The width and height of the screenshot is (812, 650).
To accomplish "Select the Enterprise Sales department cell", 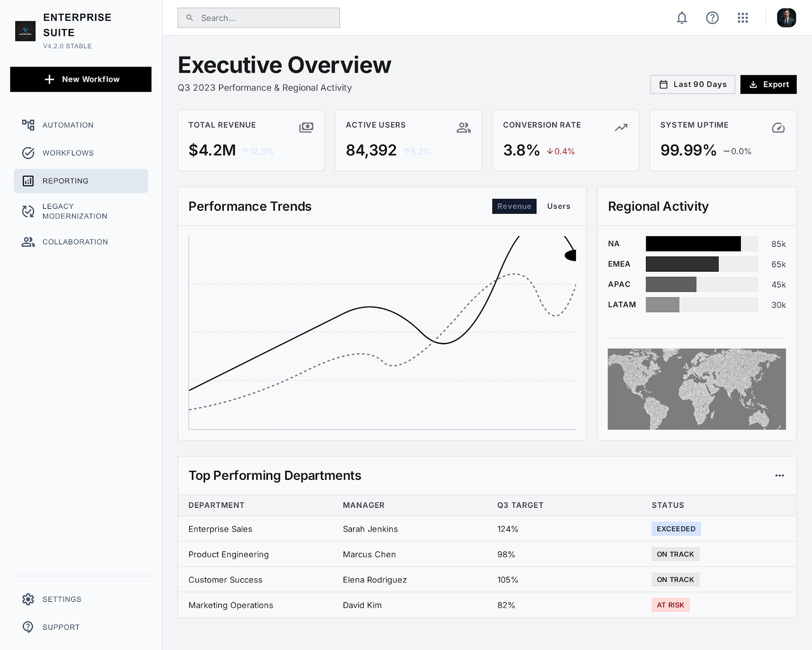I will pos(220,529).
